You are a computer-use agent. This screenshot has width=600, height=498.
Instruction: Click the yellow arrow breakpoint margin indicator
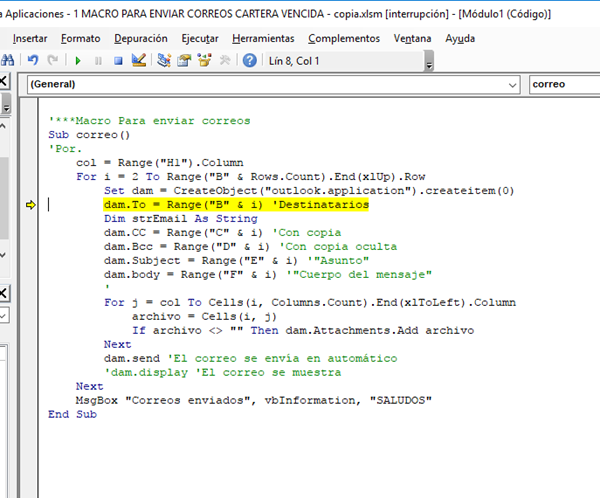pyautogui.click(x=31, y=205)
